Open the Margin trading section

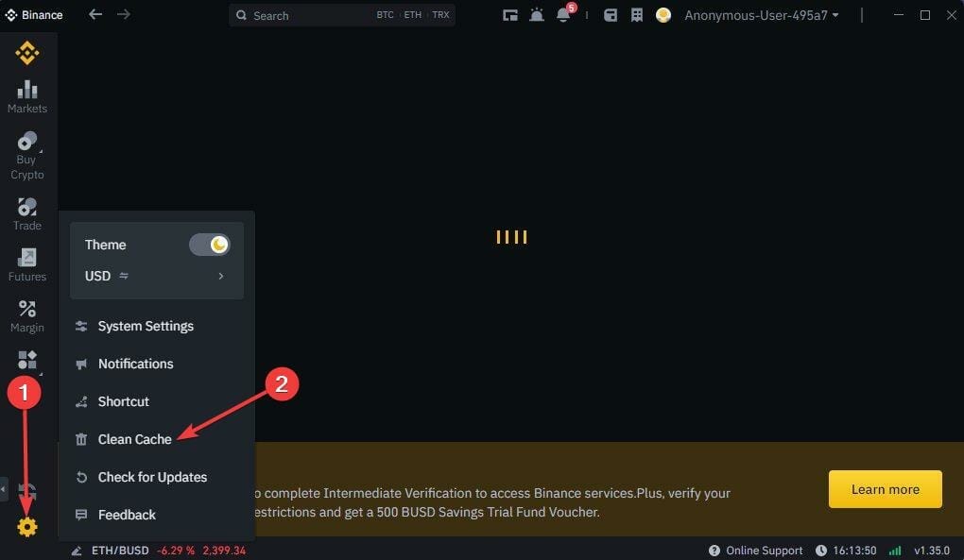26,314
